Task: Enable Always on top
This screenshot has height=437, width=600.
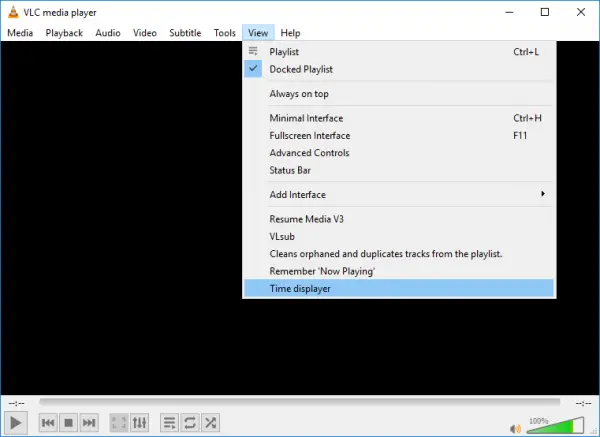Action: click(399, 94)
